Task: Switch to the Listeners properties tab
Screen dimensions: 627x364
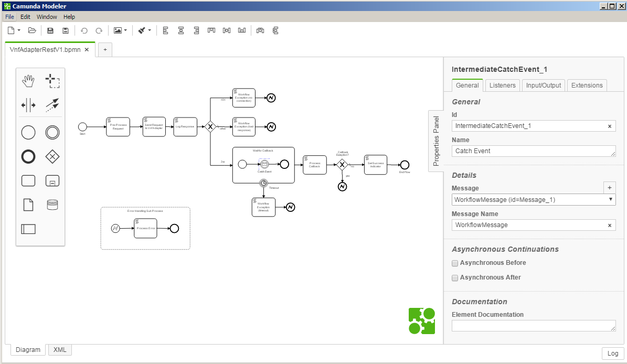Action: (503, 85)
